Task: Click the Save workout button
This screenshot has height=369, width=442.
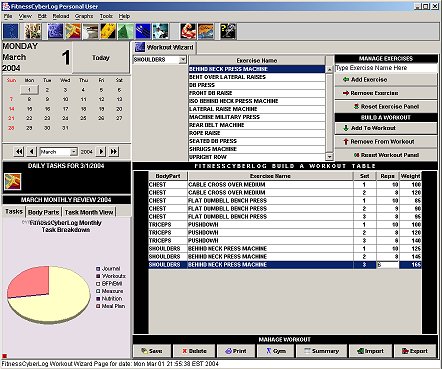Action: pyautogui.click(x=152, y=351)
